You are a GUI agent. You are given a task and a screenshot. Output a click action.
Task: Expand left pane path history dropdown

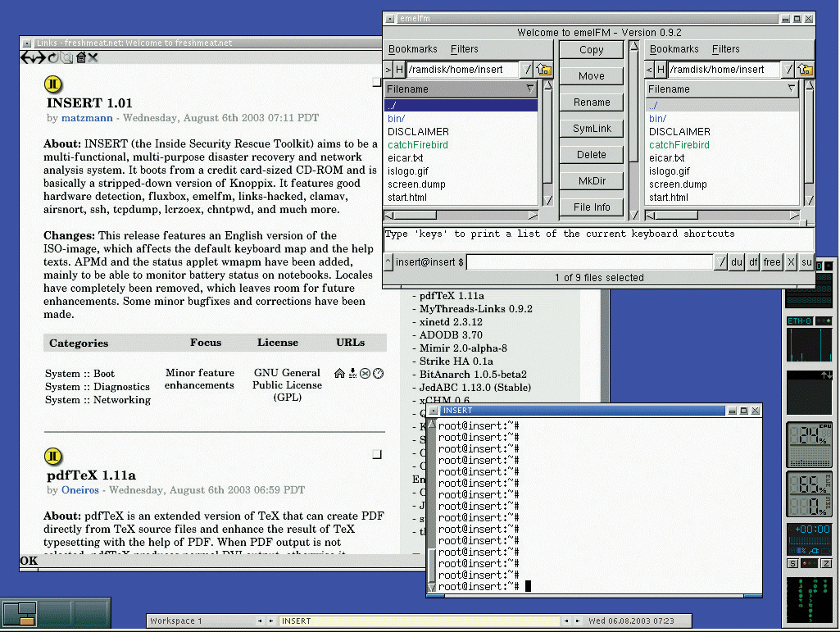tap(527, 69)
